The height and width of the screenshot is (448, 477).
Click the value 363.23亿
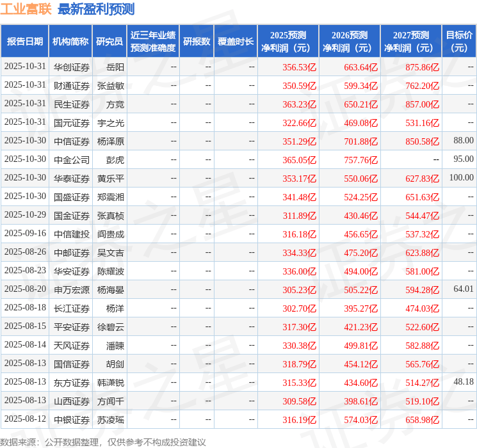(300, 104)
